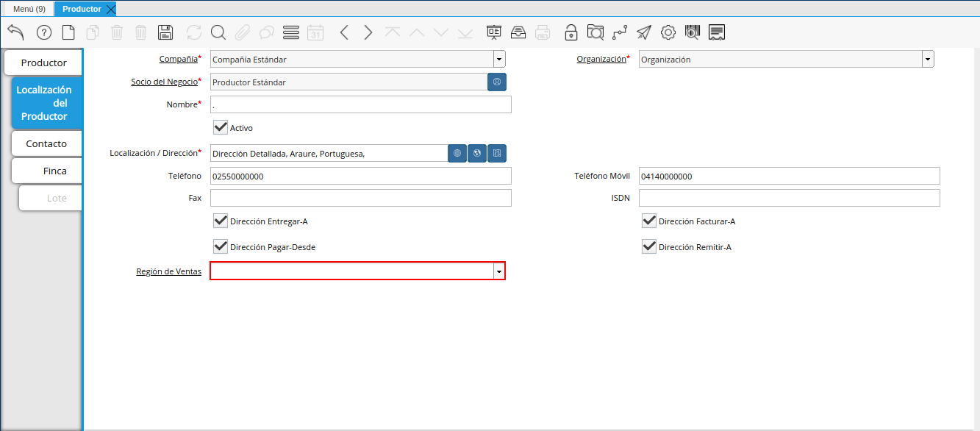Toggle the Activo checkbox
Screen dimensions: 980x431
tap(221, 127)
